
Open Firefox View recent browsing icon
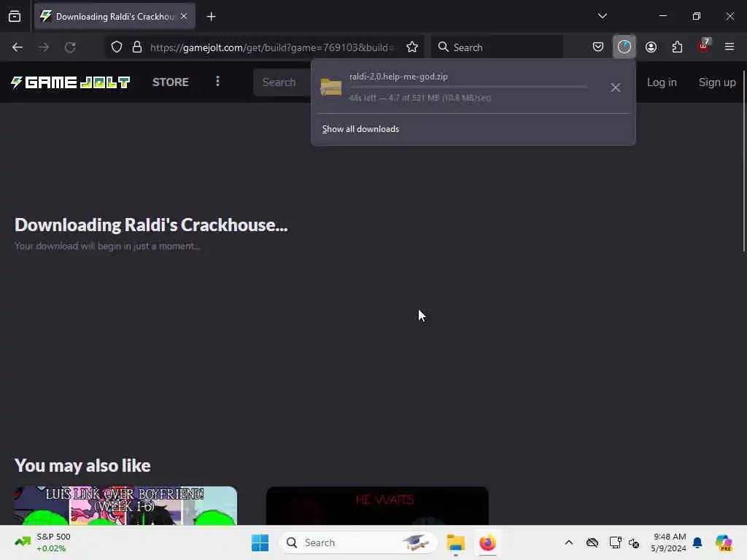tap(15, 17)
